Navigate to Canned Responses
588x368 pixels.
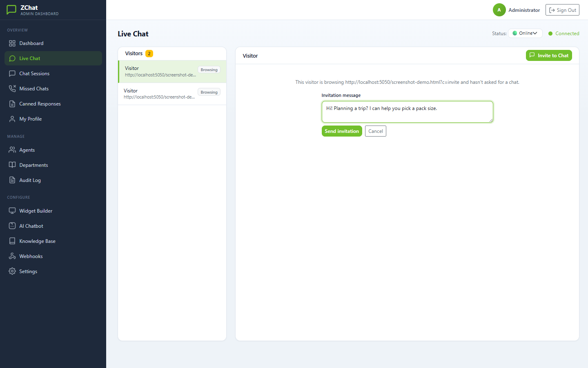click(53, 104)
